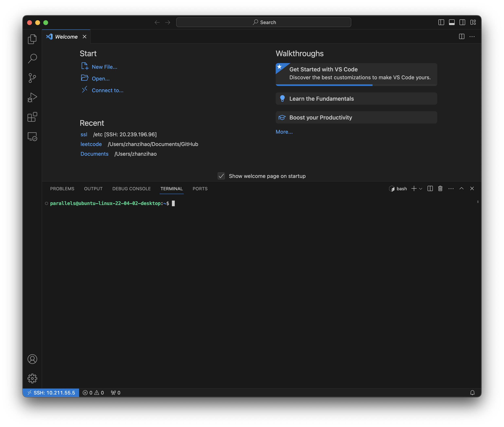
Task: Click the Search command center field
Action: coord(264,22)
